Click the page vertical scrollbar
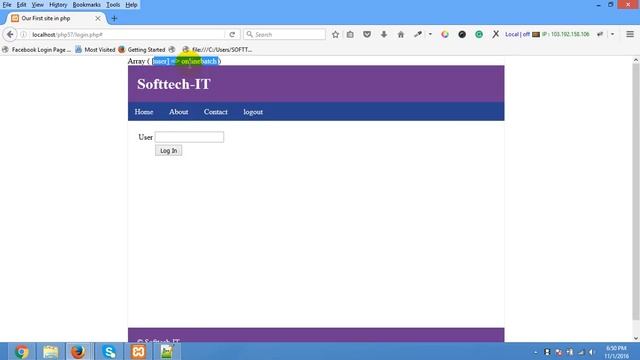Image resolution: width=640 pixels, height=360 pixels. (636, 192)
